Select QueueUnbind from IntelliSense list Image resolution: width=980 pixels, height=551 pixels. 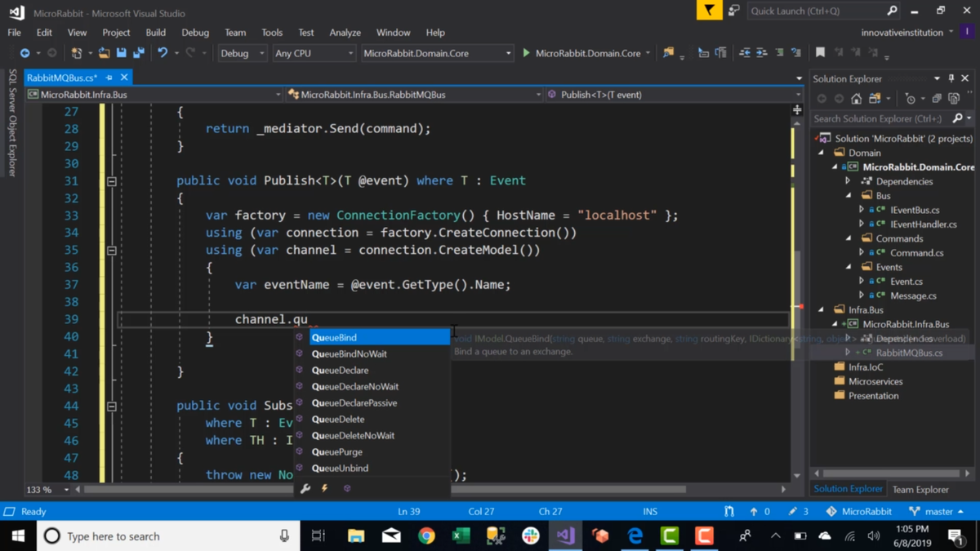(x=340, y=468)
